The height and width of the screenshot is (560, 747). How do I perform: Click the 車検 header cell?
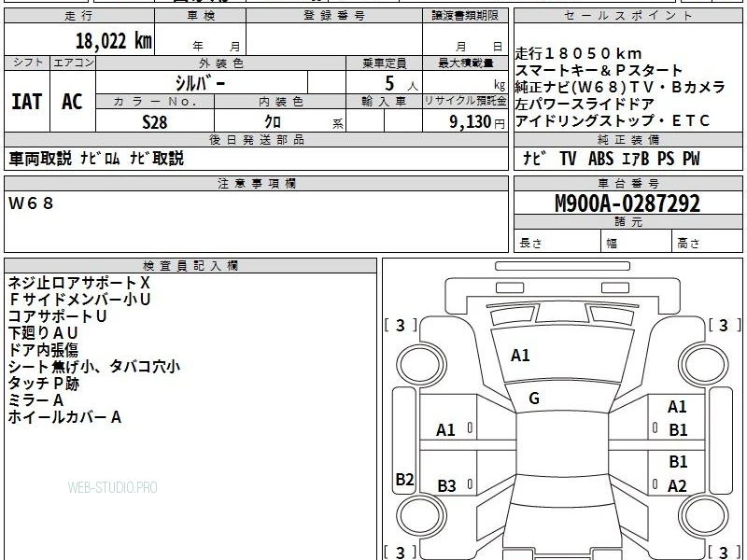pyautogui.click(x=201, y=16)
